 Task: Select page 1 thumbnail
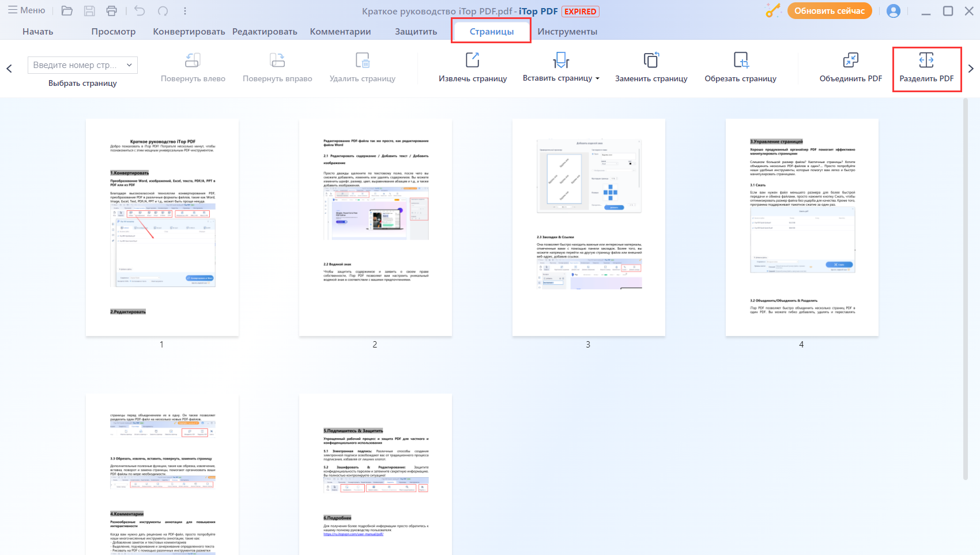pos(162,227)
